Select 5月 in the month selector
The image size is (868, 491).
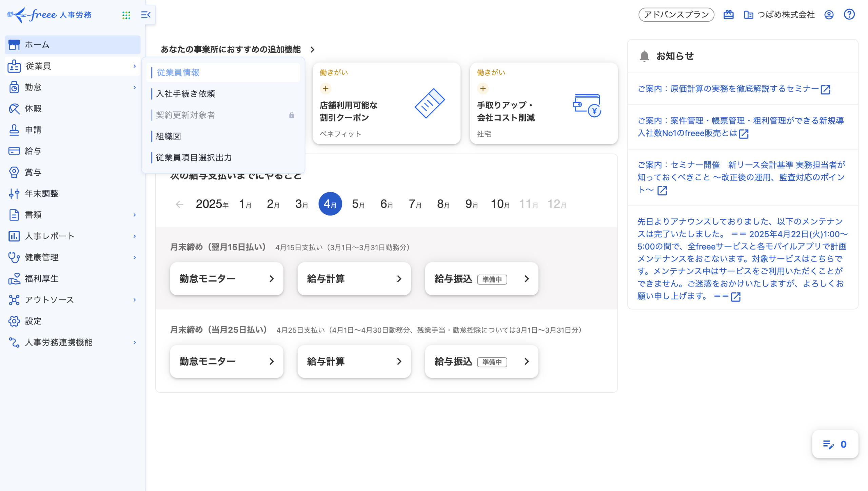click(x=358, y=204)
